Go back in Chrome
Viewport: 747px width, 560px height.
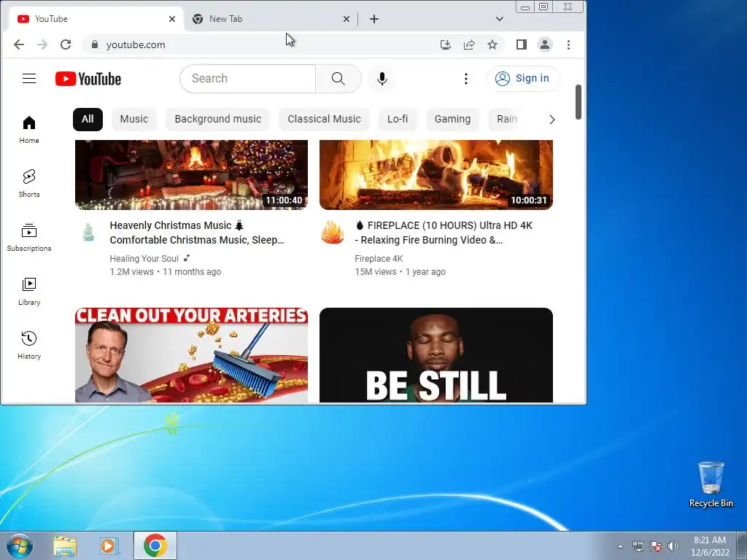(18, 44)
